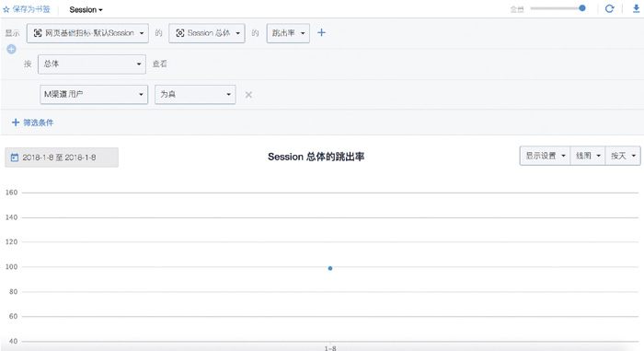This screenshot has width=644, height=351.
Task: Expand the 网页基础指标-默认Session dropdown
Action: pyautogui.click(x=87, y=33)
